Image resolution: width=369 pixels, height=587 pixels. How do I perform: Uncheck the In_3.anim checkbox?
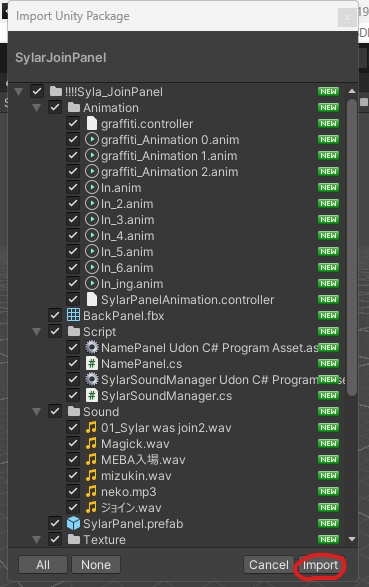(73, 220)
